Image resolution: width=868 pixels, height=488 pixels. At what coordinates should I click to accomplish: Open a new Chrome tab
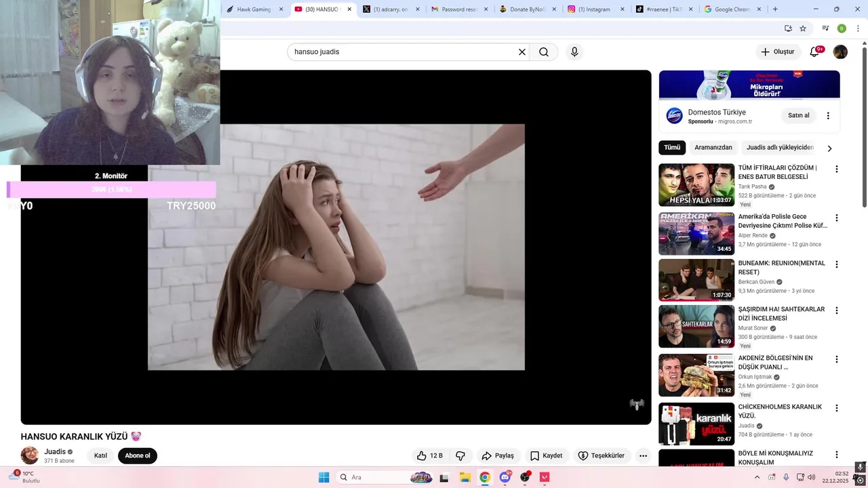click(775, 9)
